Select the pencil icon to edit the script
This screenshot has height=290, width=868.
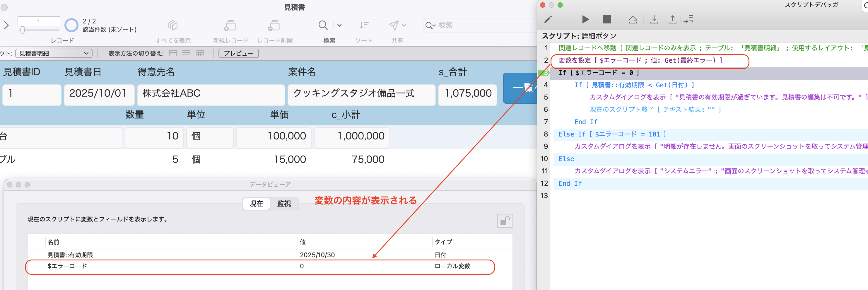pos(548,19)
